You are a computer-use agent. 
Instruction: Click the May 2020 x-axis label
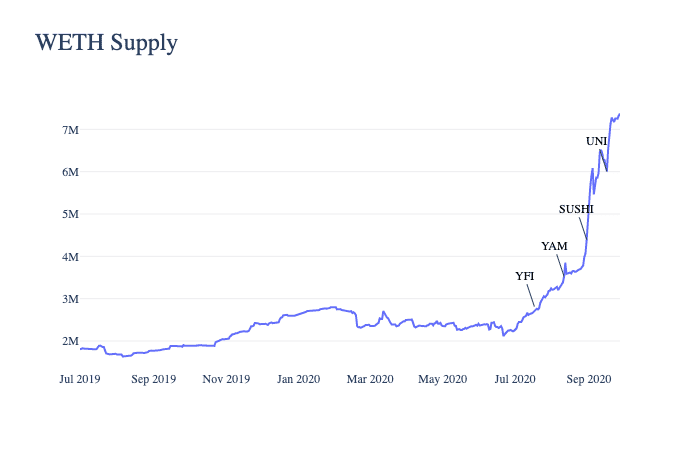[442, 379]
